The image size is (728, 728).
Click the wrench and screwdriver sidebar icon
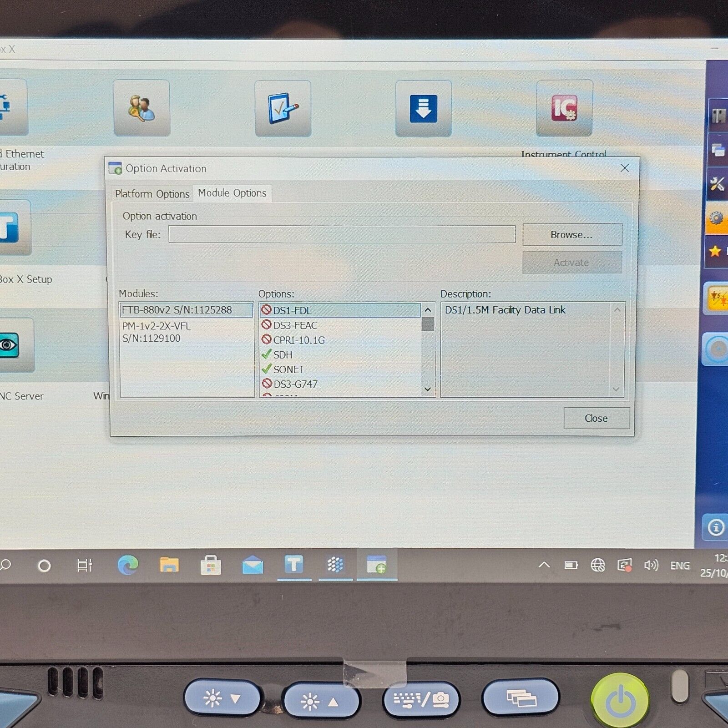coord(717,184)
